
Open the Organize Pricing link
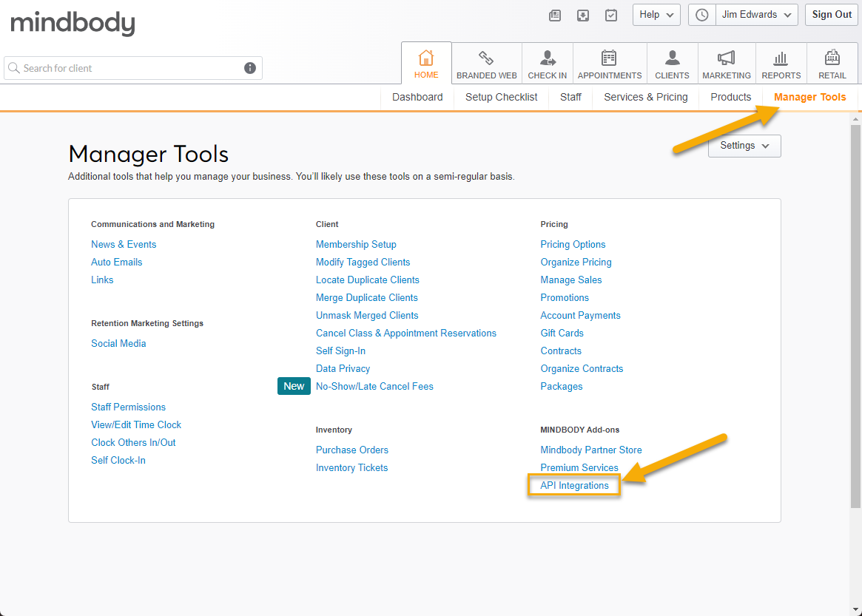point(576,262)
